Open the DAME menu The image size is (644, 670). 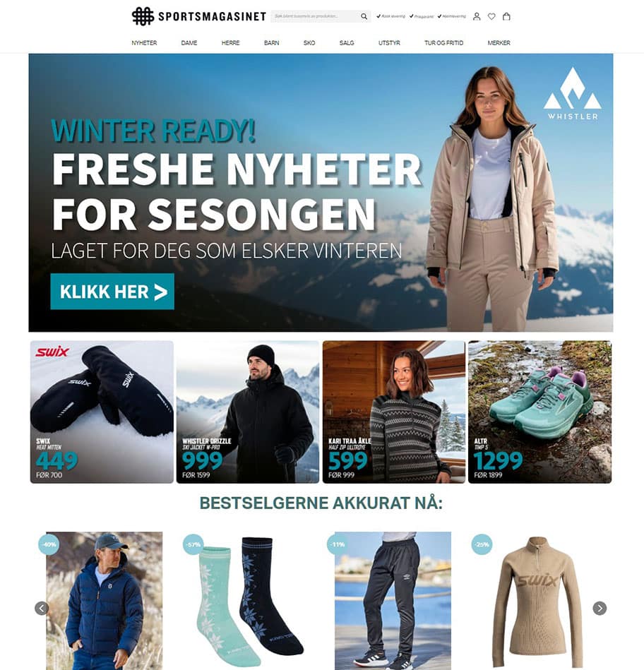pyautogui.click(x=189, y=43)
